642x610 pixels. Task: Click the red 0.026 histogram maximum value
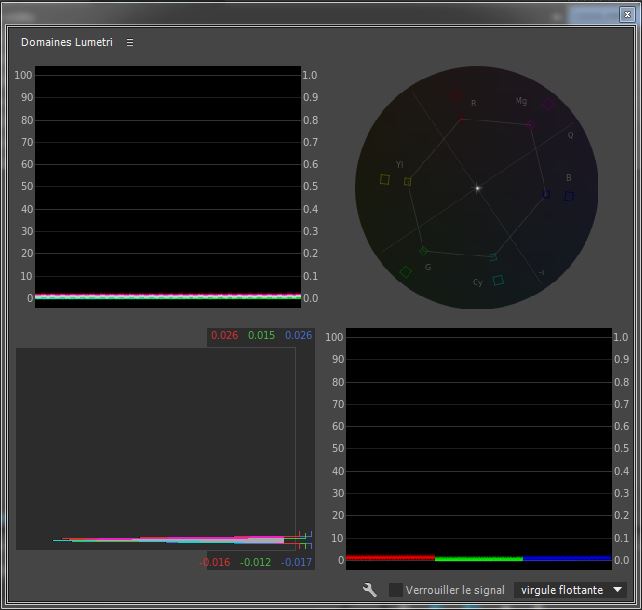click(x=224, y=335)
